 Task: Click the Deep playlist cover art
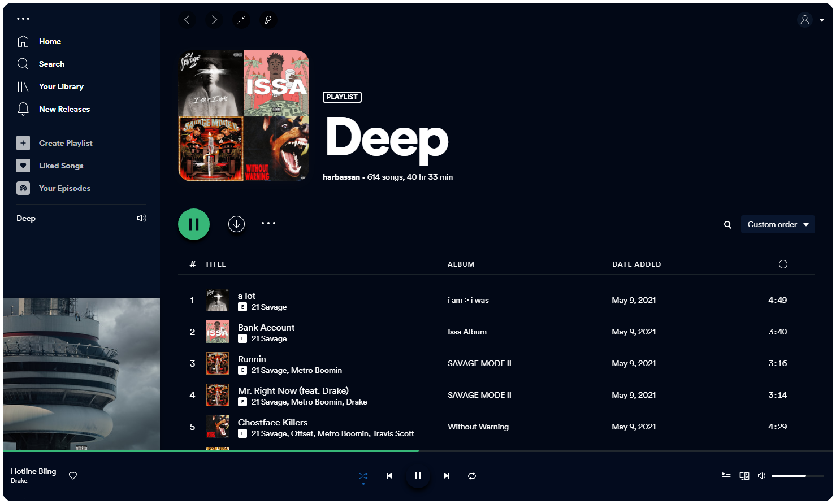[244, 116]
